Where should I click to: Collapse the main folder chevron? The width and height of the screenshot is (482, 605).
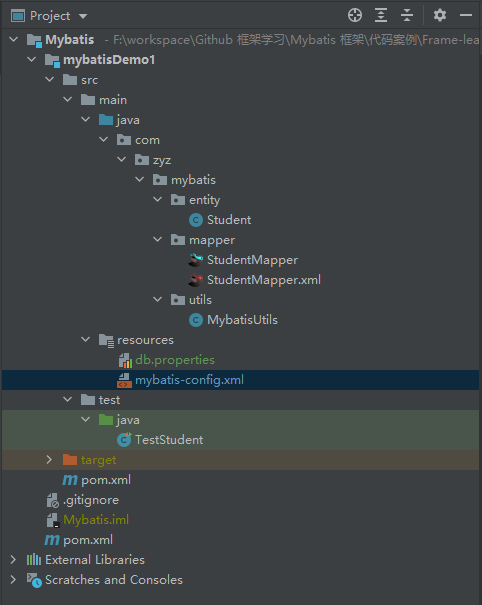[x=68, y=100]
